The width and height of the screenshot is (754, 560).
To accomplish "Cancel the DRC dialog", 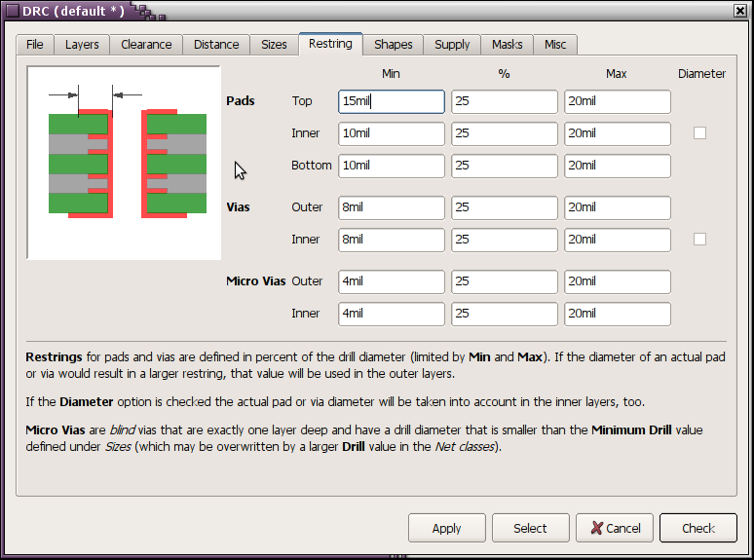I will click(615, 528).
